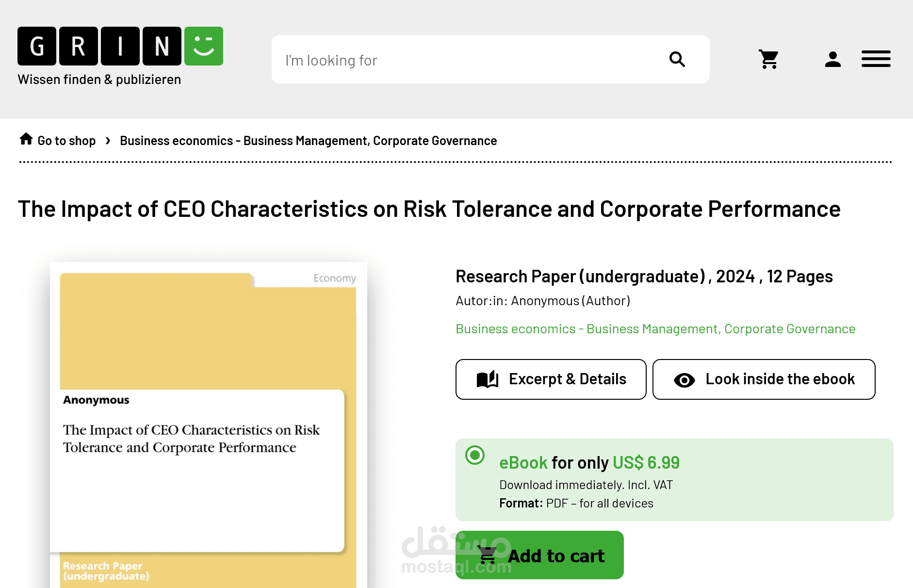Click the eye icon for ebook preview
The width and height of the screenshot is (913, 588).
684,380
